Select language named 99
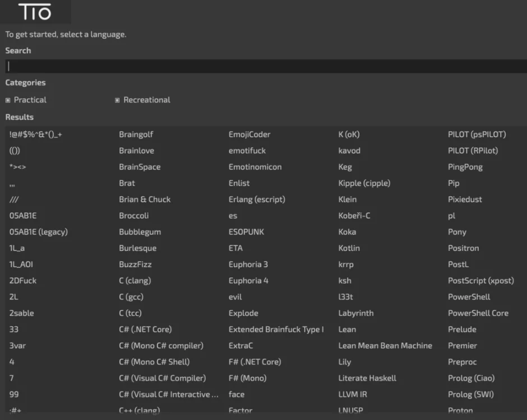 click(14, 394)
